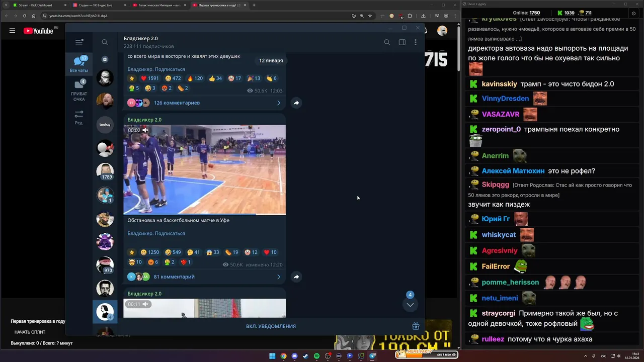
Task: Toggle heart reaction showing 10
Action: point(271,252)
